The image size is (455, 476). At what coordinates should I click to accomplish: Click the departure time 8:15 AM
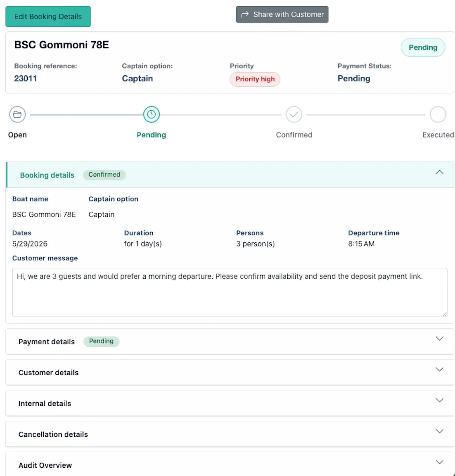tap(361, 244)
